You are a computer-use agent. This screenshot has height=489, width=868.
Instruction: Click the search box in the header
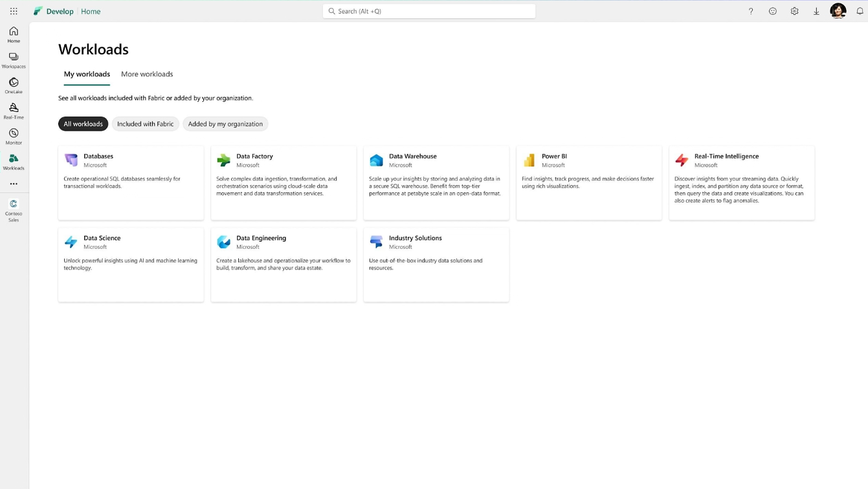pyautogui.click(x=429, y=11)
